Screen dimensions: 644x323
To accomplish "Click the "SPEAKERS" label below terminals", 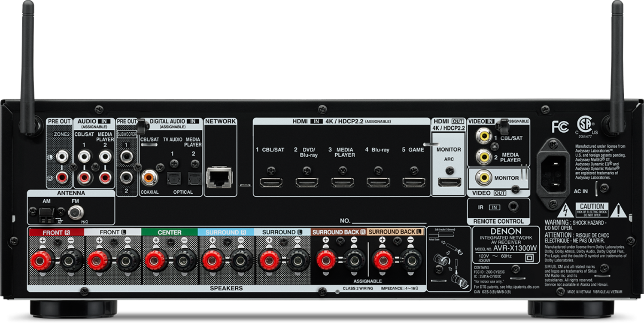I will [226, 288].
